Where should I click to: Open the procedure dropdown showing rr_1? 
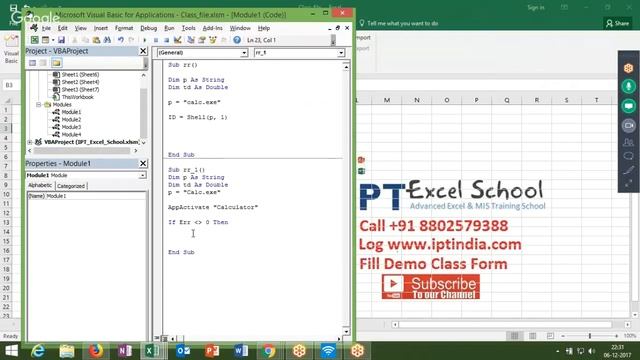[341, 53]
